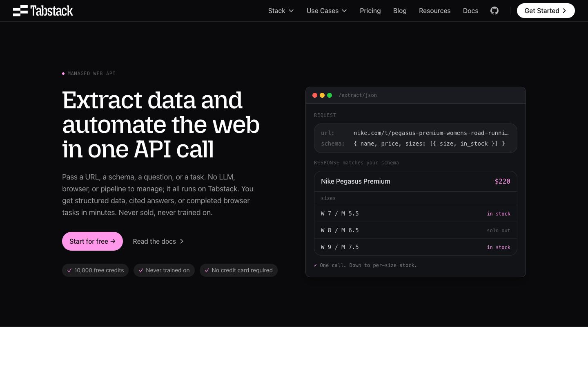
Task: Click One call. Down to per-size stock text
Action: (368, 265)
